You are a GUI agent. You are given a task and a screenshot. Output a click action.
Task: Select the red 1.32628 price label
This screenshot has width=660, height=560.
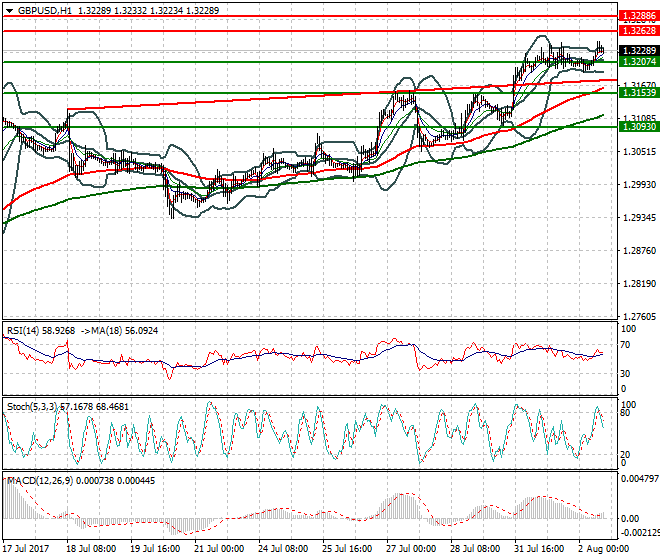click(x=639, y=31)
